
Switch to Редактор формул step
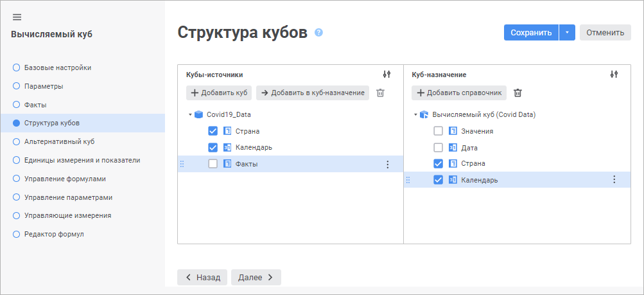53,234
